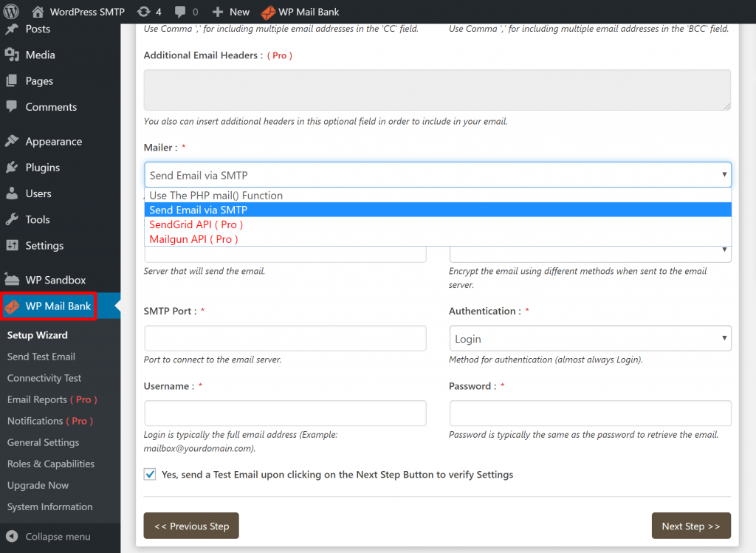Select SendGrid API (Pro) option

pyautogui.click(x=438, y=224)
